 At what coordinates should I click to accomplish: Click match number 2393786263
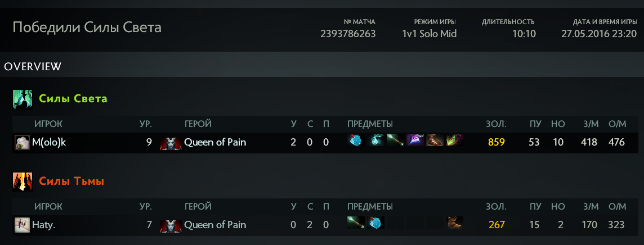[347, 34]
